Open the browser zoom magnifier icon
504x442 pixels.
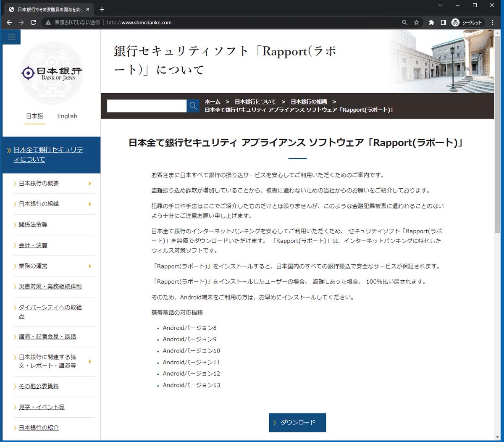coord(404,23)
